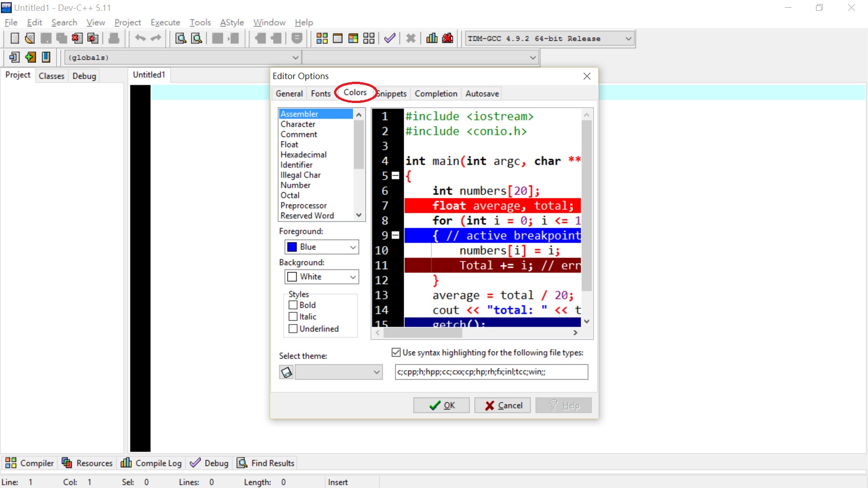Image resolution: width=868 pixels, height=488 pixels.
Task: Open the Execute menu
Action: point(165,22)
